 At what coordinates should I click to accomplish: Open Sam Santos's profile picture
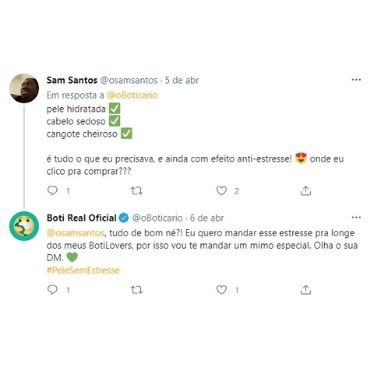[24, 88]
